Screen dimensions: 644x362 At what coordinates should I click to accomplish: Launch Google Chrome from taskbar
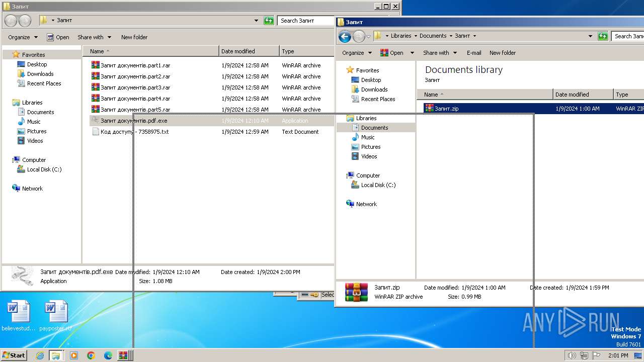pos(91,355)
